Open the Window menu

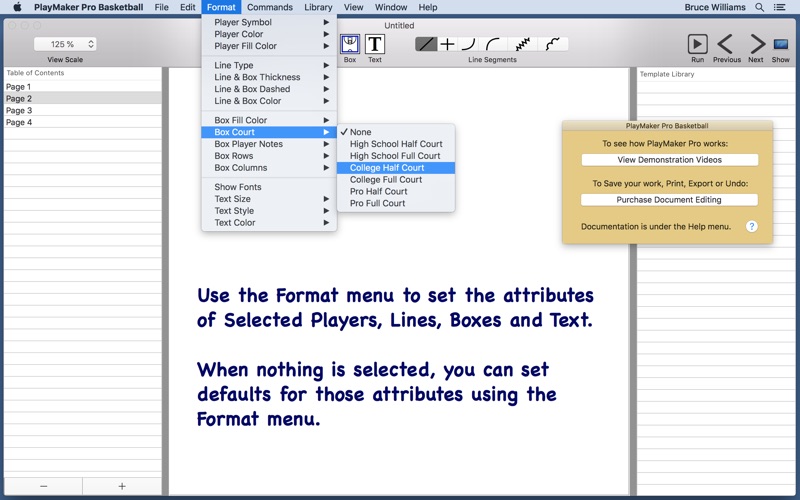click(391, 7)
